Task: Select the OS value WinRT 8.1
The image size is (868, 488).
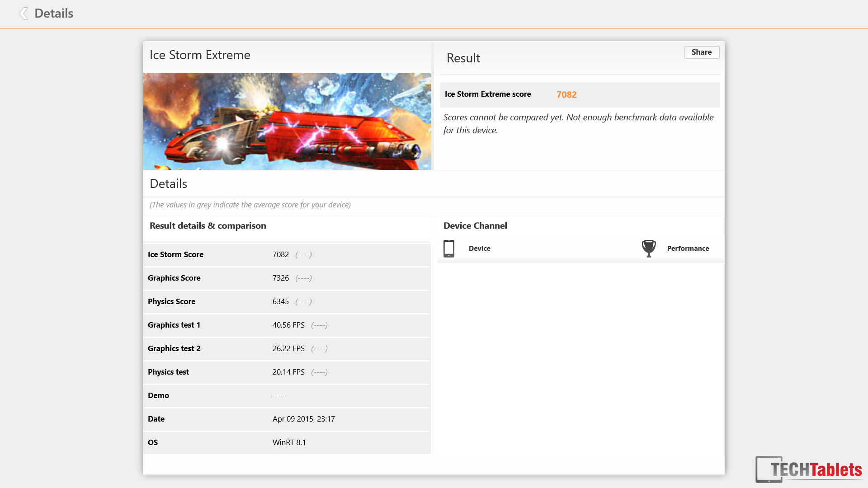Action: pyautogui.click(x=289, y=442)
